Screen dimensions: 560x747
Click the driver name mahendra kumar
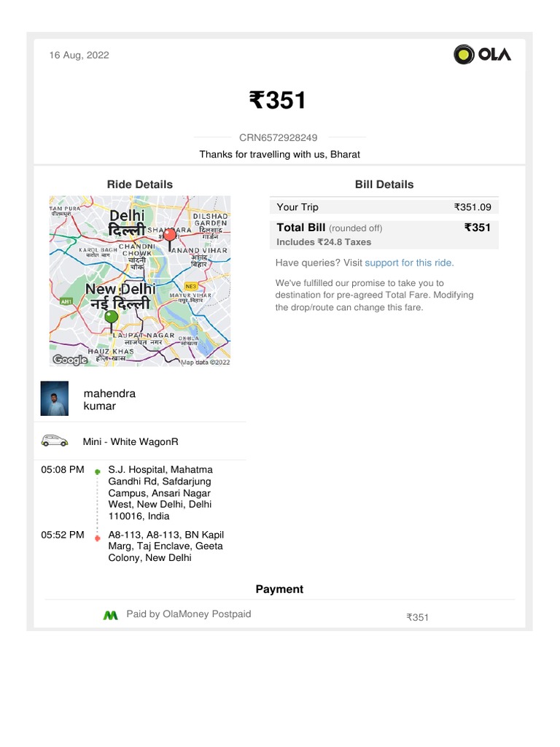pyautogui.click(x=109, y=399)
